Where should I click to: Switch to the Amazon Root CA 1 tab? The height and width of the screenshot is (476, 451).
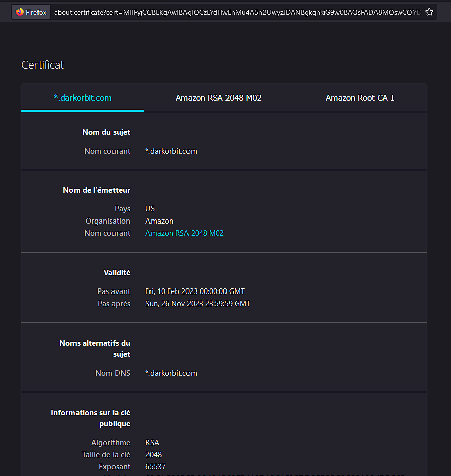tap(360, 98)
